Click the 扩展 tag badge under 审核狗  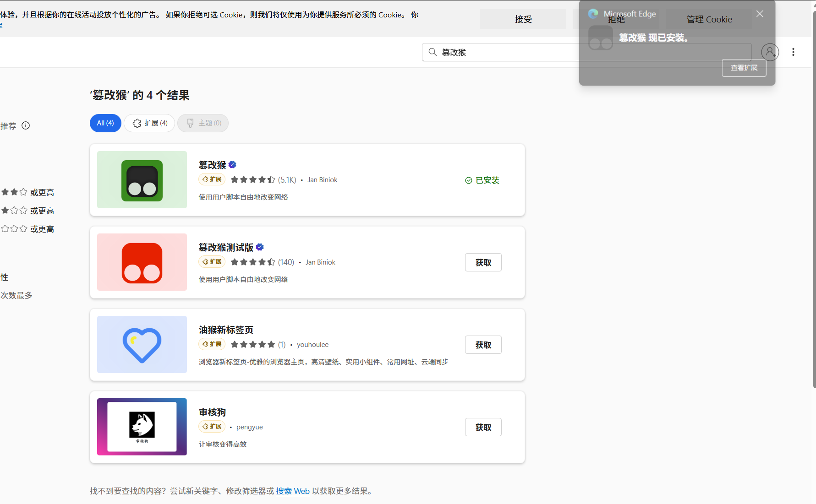[212, 427]
